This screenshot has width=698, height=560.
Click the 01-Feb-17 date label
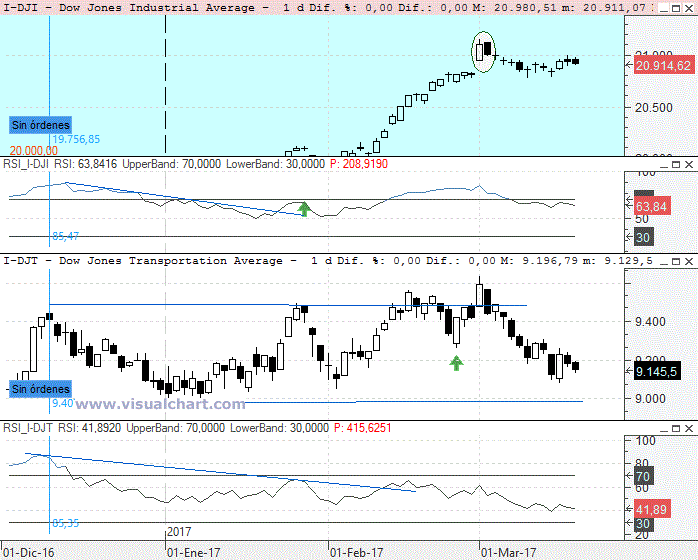coord(357,553)
